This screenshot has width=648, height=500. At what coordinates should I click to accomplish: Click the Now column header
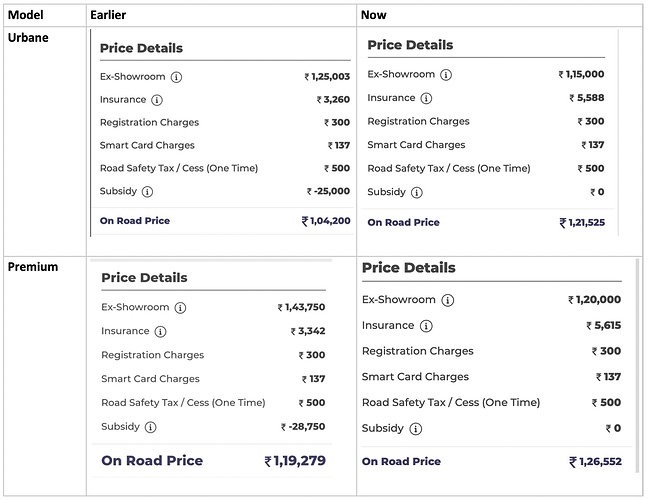pyautogui.click(x=374, y=15)
